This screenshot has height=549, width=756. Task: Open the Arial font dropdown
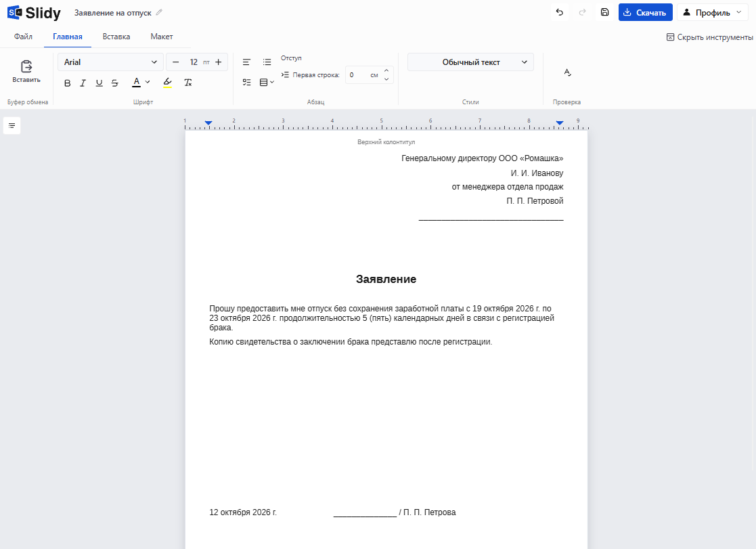click(x=110, y=62)
